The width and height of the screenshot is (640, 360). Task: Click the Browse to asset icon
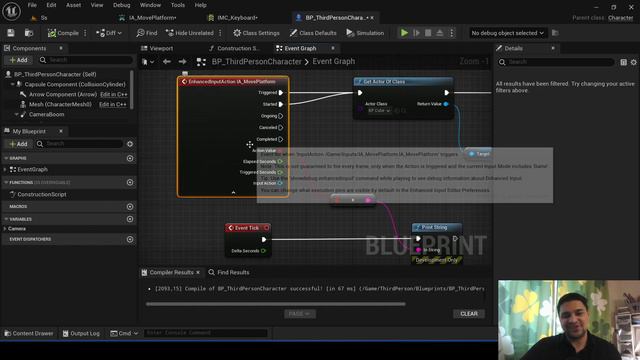click(x=29, y=33)
